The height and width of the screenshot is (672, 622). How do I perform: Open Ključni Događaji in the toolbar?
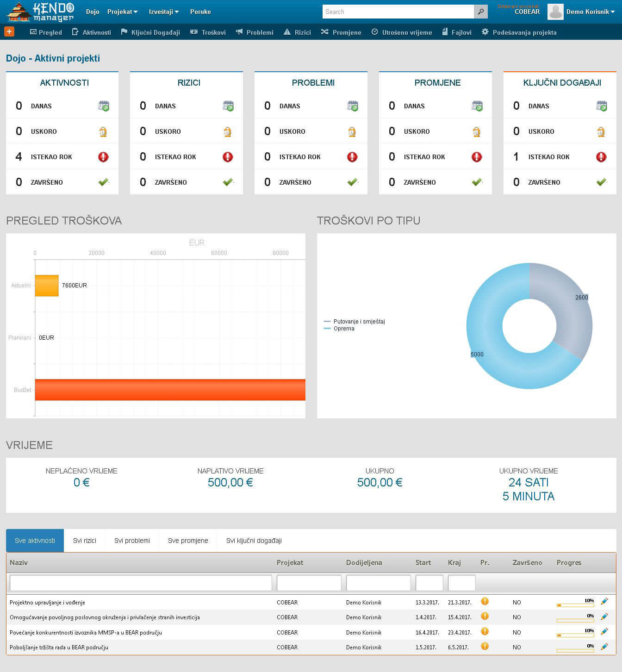150,32
